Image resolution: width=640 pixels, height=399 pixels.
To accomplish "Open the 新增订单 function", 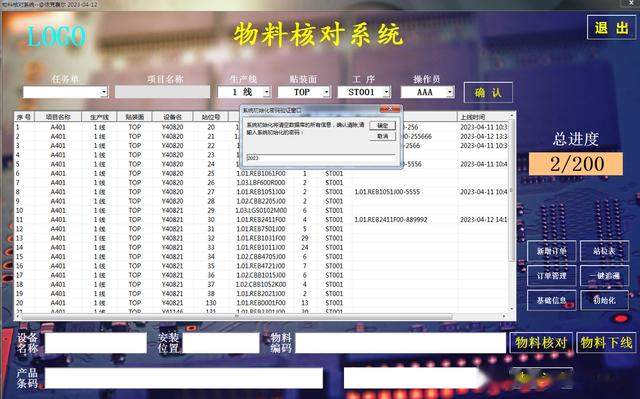I will [551, 251].
